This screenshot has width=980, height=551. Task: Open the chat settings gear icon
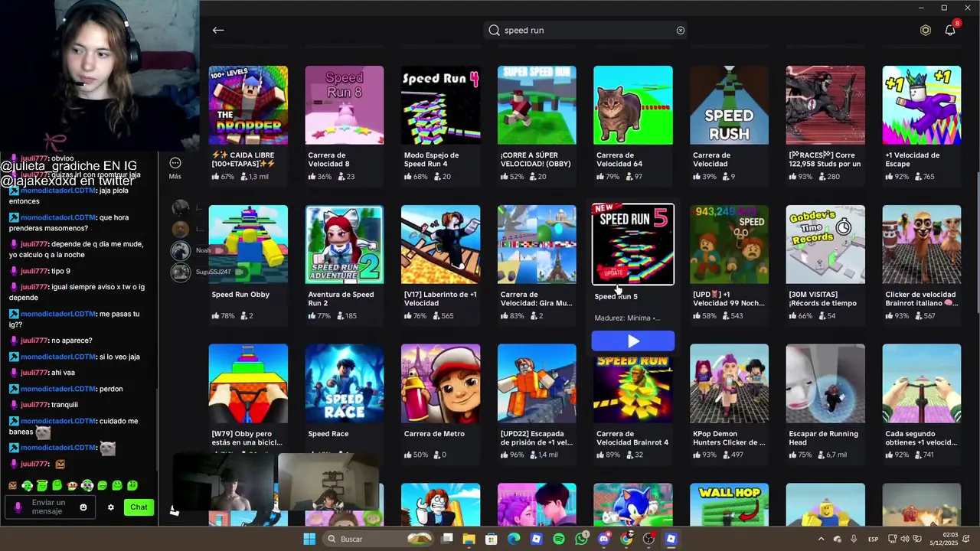click(111, 507)
